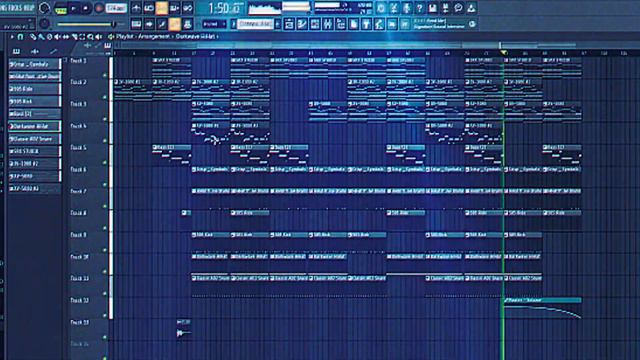Select the '505 Kick' pattern in picker
The image size is (640, 360).
coord(35,101)
